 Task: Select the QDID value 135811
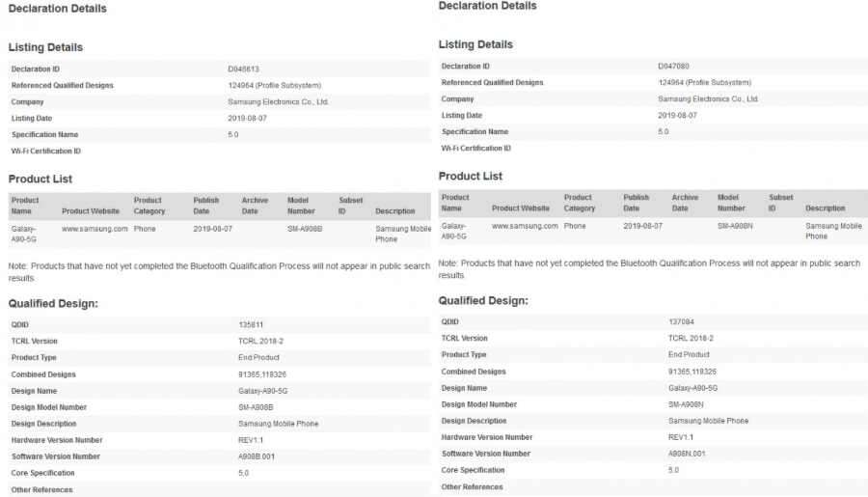click(x=249, y=325)
